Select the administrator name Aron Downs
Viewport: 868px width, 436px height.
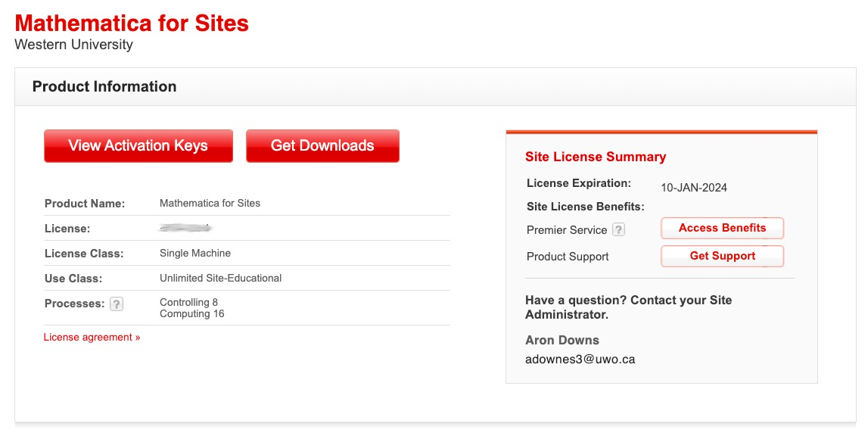point(562,341)
